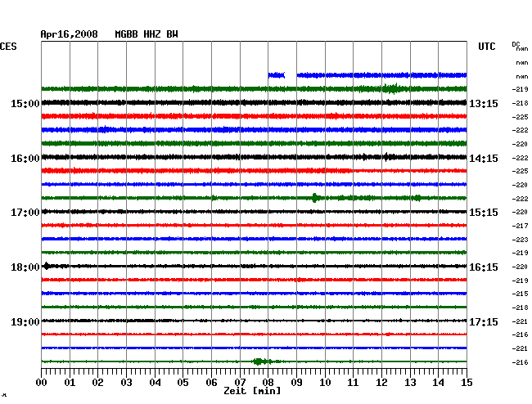The width and height of the screenshot is (532, 404).
Task: Click the 15:15 UTC time label
Action: (484, 213)
